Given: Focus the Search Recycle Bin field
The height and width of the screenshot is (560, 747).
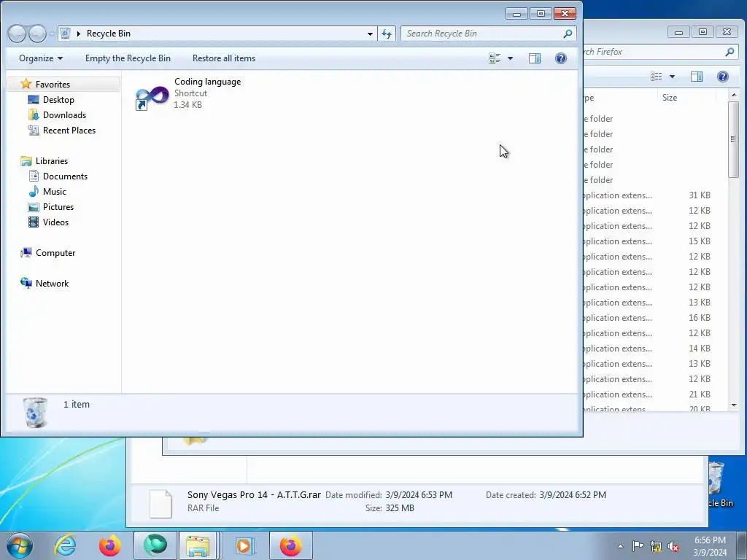Looking at the screenshot, I should tap(482, 34).
